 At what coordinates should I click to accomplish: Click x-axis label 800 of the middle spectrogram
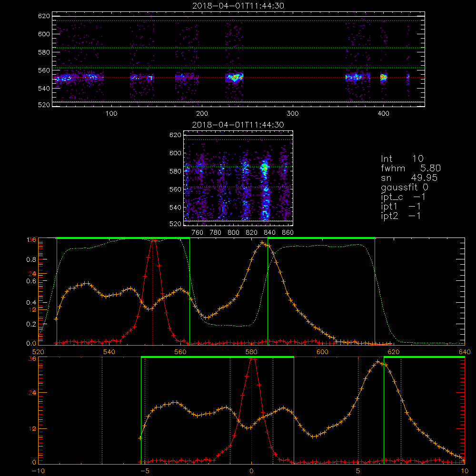point(233,233)
